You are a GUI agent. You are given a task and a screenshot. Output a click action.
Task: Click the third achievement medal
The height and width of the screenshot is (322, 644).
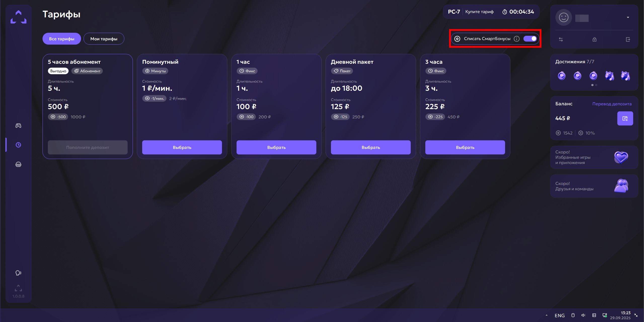point(593,76)
